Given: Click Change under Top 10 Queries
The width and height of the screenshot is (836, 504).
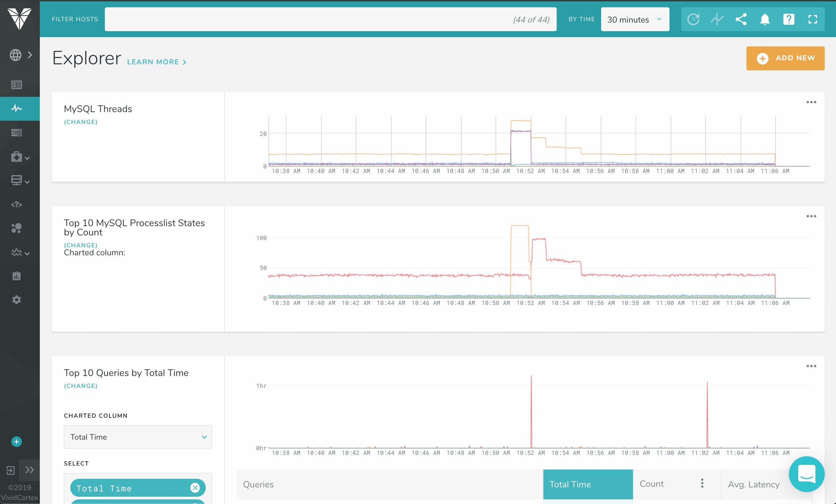Looking at the screenshot, I should 81,386.
